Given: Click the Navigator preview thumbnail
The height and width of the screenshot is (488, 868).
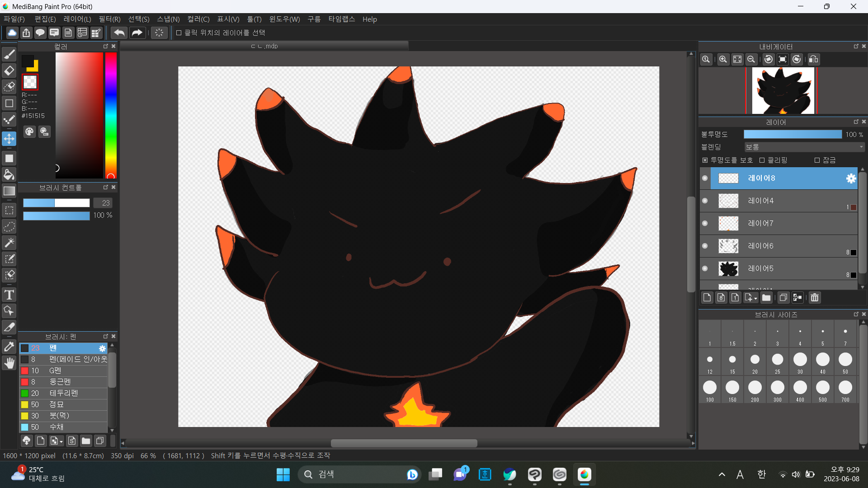Looking at the screenshot, I should click(x=783, y=90).
